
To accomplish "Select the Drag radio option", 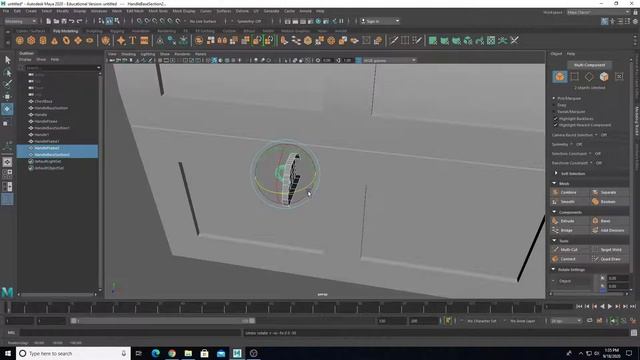I will [x=554, y=105].
